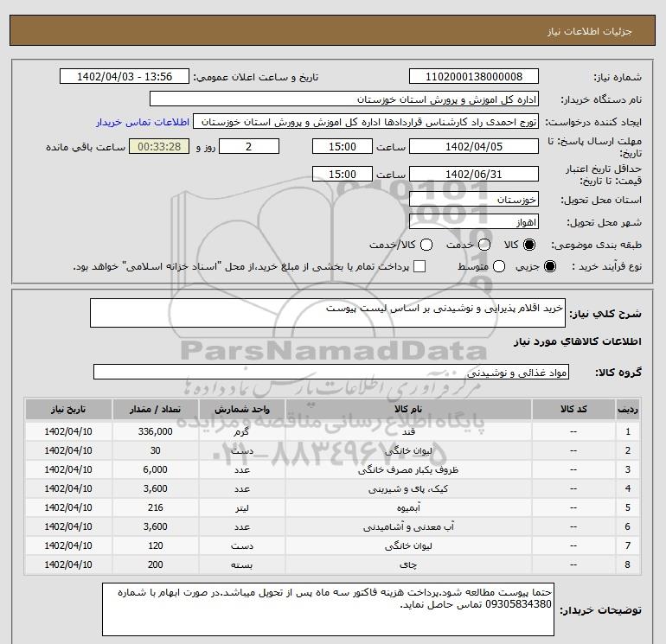Click the آب معدنی و آشامیدنی cell

click(x=408, y=526)
